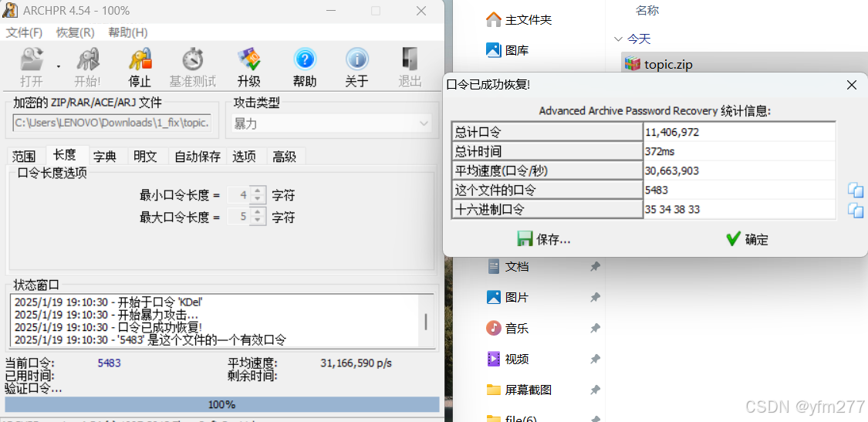Open 屏幕截图 folder in Explorer sidebar
Viewport: 868px width, 422px height.
point(518,390)
